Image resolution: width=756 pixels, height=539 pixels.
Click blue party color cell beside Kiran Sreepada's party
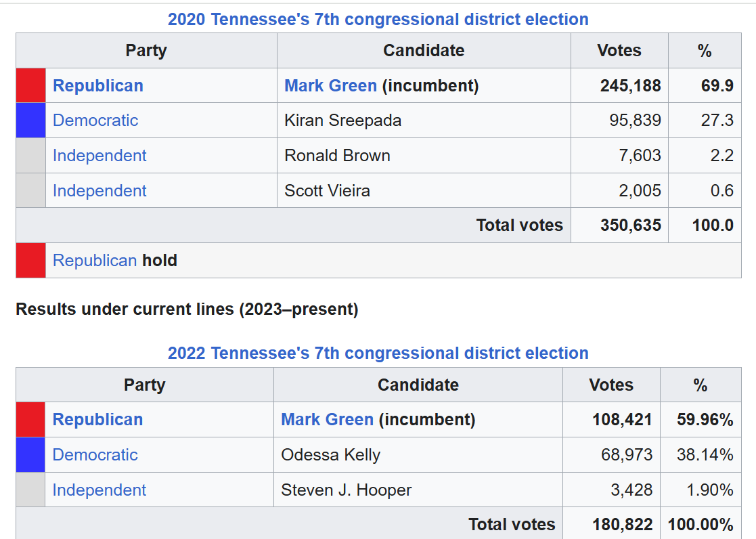(31, 120)
